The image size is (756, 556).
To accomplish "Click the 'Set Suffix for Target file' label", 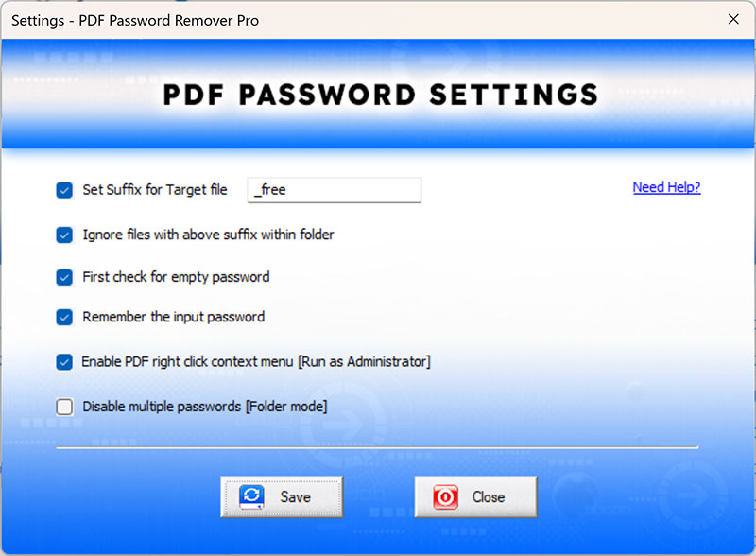I will (155, 190).
